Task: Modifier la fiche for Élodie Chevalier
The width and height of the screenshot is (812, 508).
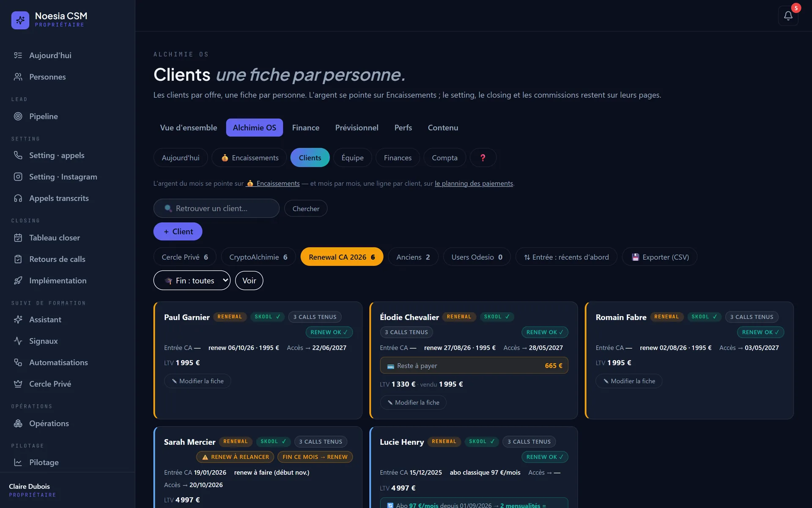Action: [x=413, y=403]
